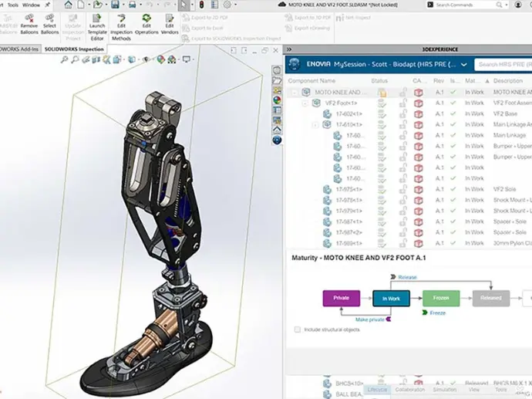
Task: Click the Edit Appearance color ball icon
Action: [x=160, y=59]
